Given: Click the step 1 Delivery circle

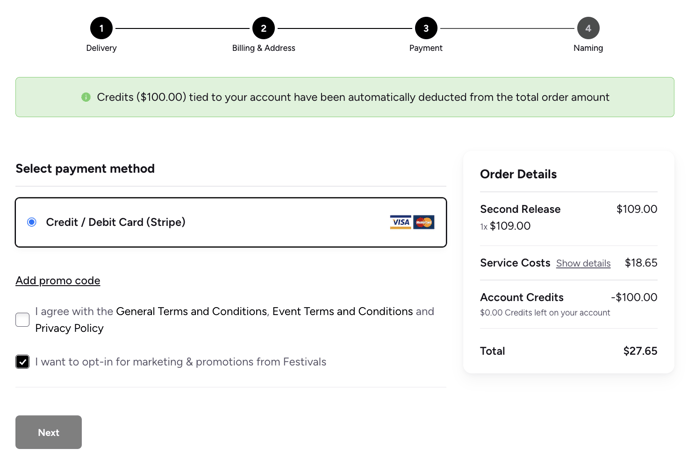Looking at the screenshot, I should point(101,28).
